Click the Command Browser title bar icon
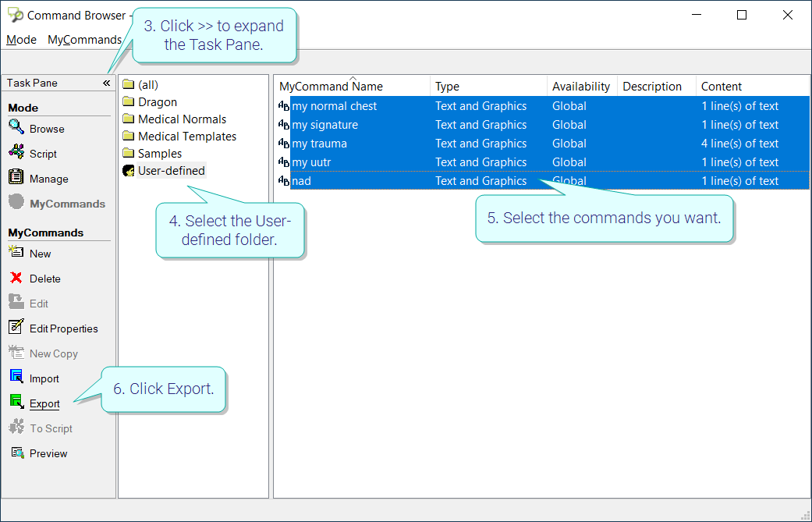This screenshot has width=812, height=522. pyautogui.click(x=16, y=15)
